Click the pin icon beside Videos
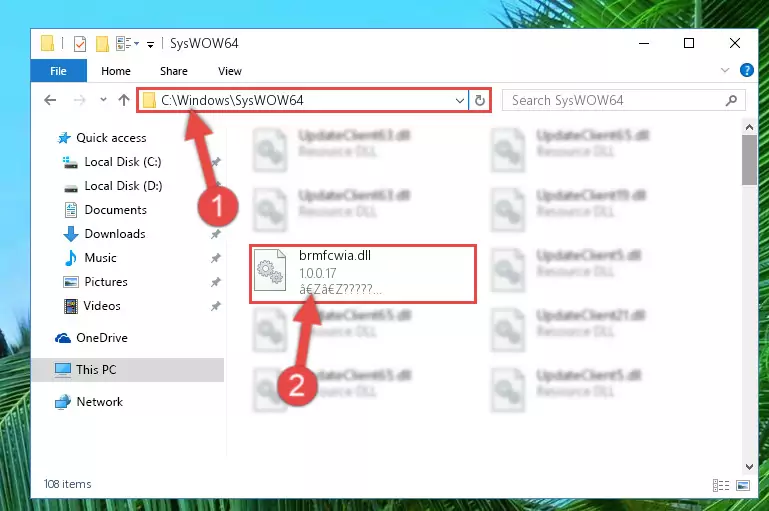This screenshot has height=511, width=769. click(215, 306)
